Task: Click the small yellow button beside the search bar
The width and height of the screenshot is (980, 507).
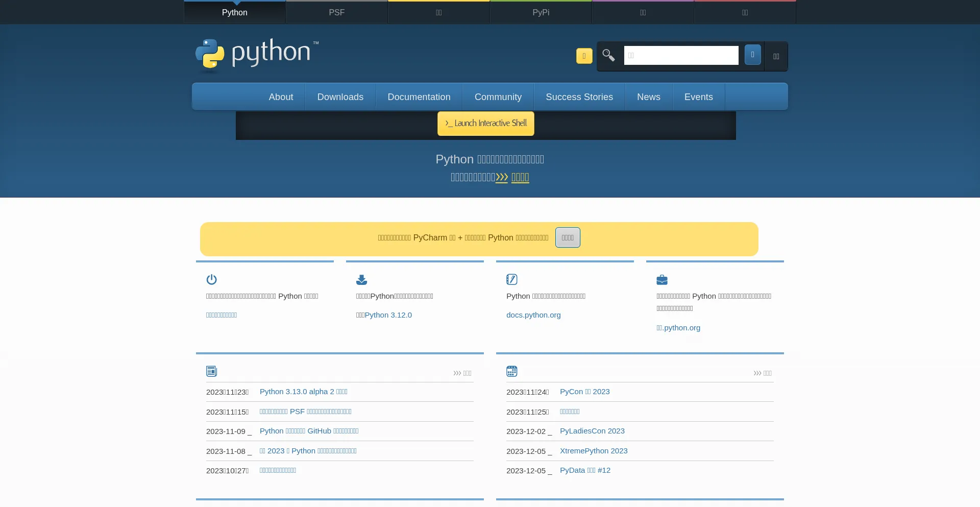Action: click(584, 56)
